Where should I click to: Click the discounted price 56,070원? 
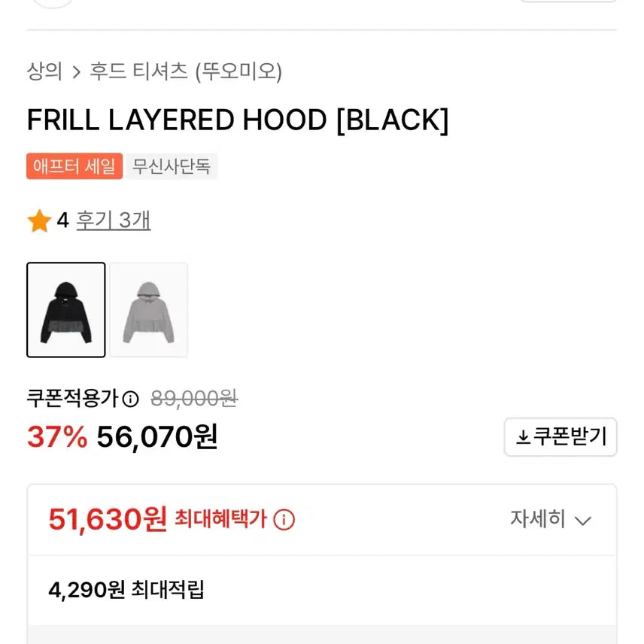coord(154,437)
